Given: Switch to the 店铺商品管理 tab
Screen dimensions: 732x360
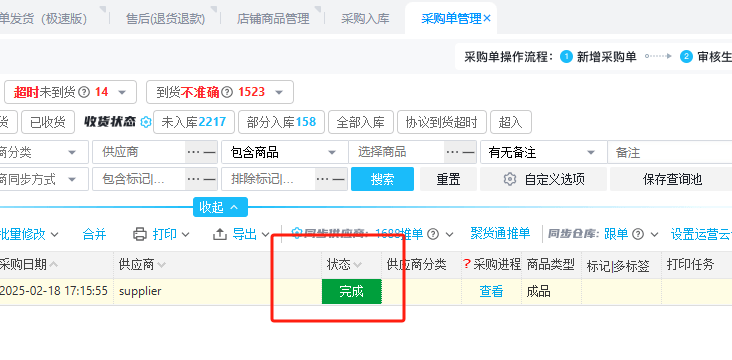Looking at the screenshot, I should coord(273,19).
